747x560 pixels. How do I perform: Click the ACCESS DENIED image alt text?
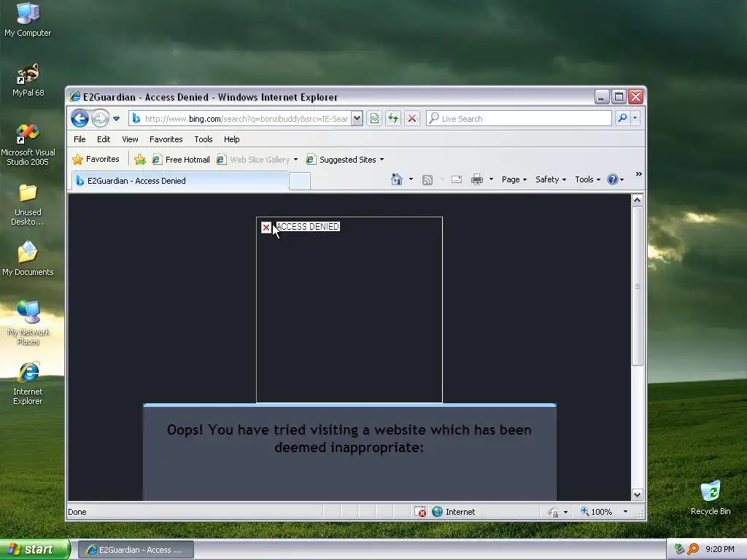pos(308,227)
